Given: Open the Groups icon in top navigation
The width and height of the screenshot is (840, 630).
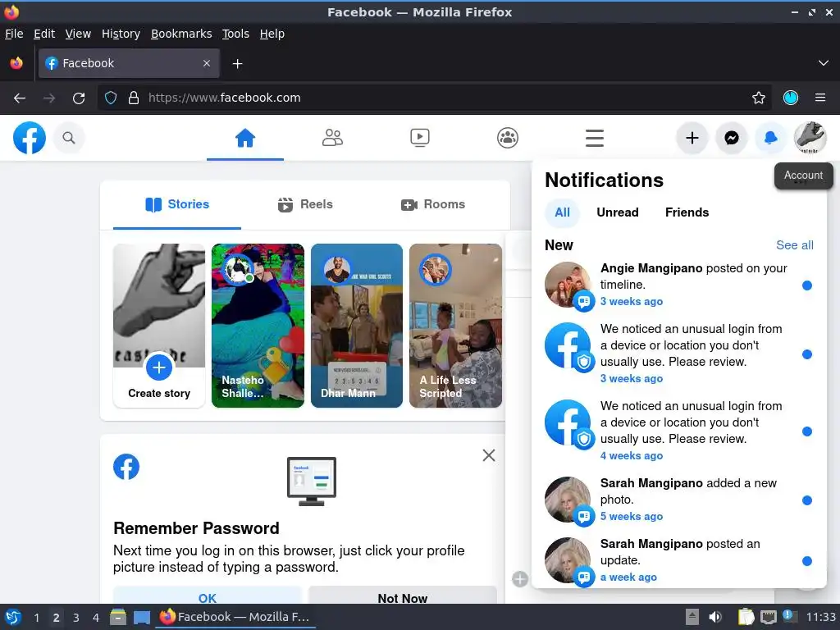Looking at the screenshot, I should point(507,138).
